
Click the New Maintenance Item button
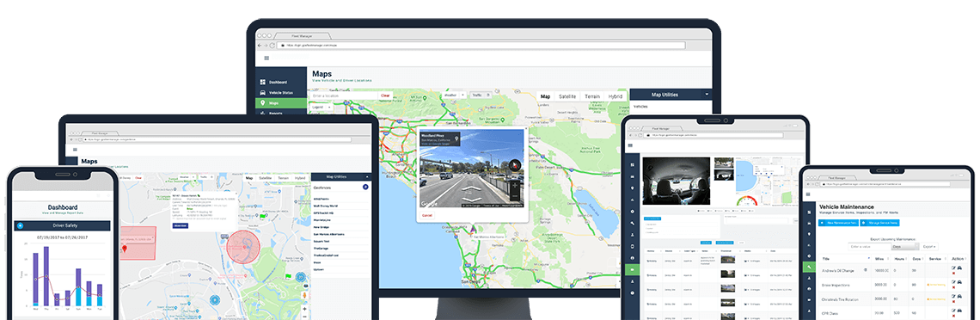[839, 223]
